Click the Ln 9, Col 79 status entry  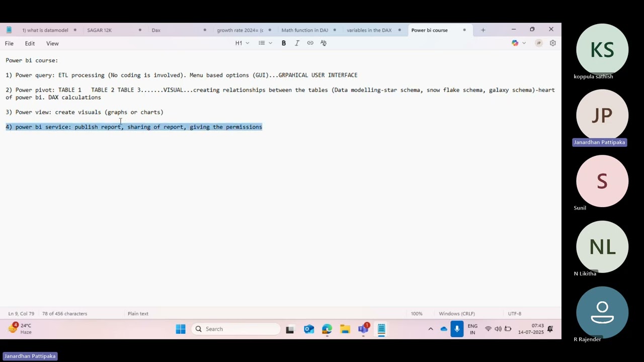click(21, 314)
